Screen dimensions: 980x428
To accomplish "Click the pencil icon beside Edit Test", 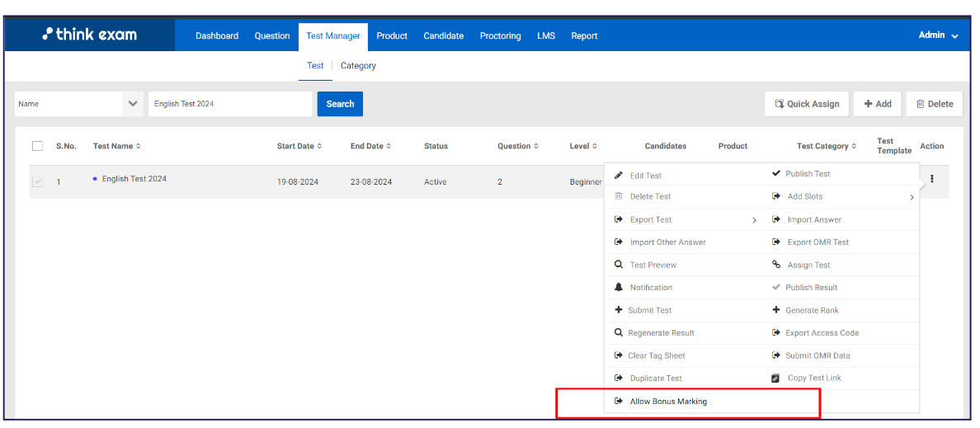I will point(619,176).
